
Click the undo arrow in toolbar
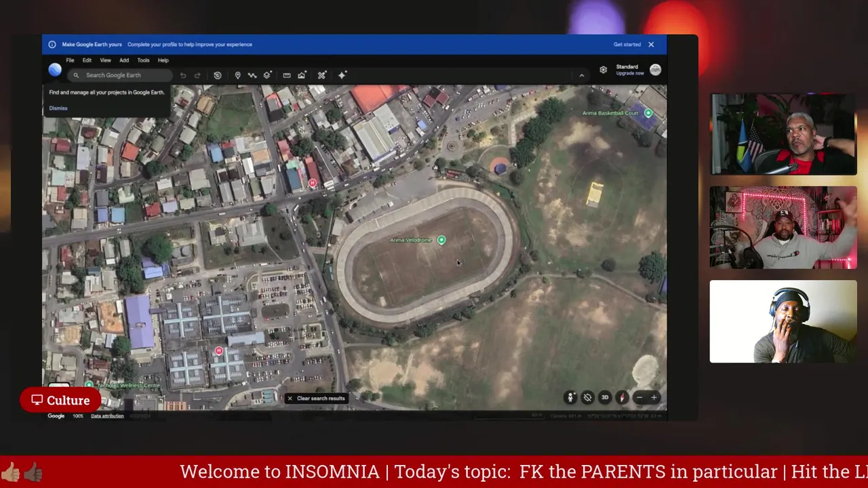(183, 75)
